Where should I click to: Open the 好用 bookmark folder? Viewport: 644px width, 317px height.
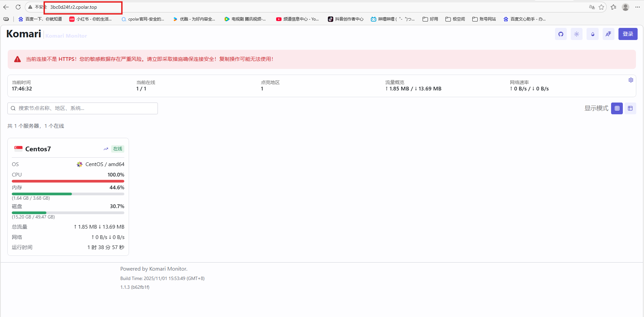[x=430, y=19]
